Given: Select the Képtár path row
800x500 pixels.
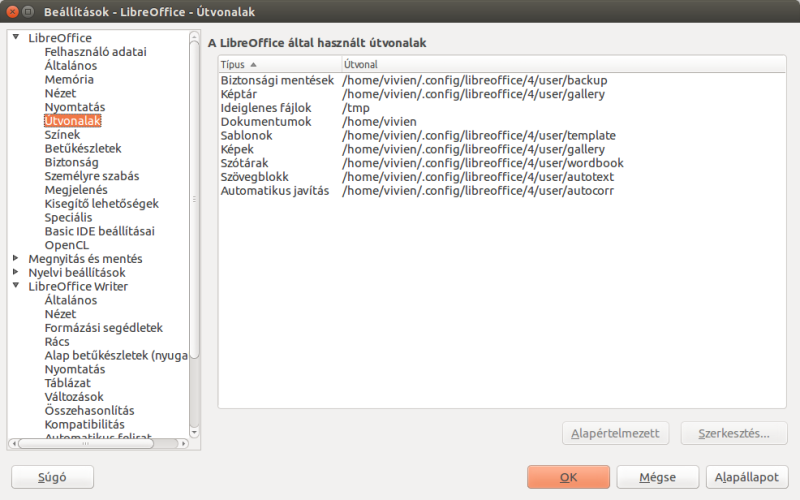Looking at the screenshot, I should point(502,94).
